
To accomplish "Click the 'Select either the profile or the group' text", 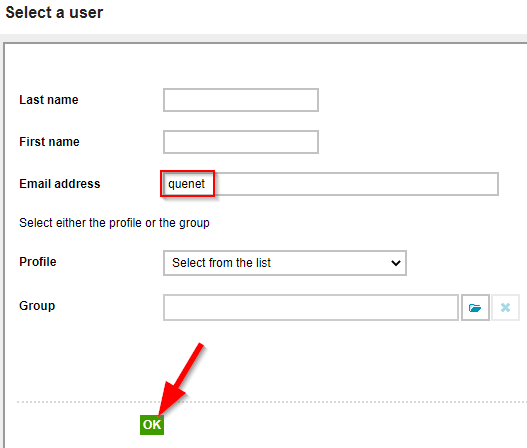I will click(114, 223).
